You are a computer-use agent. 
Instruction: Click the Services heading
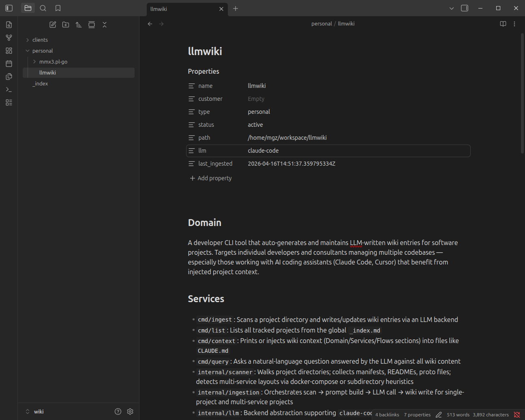click(206, 299)
